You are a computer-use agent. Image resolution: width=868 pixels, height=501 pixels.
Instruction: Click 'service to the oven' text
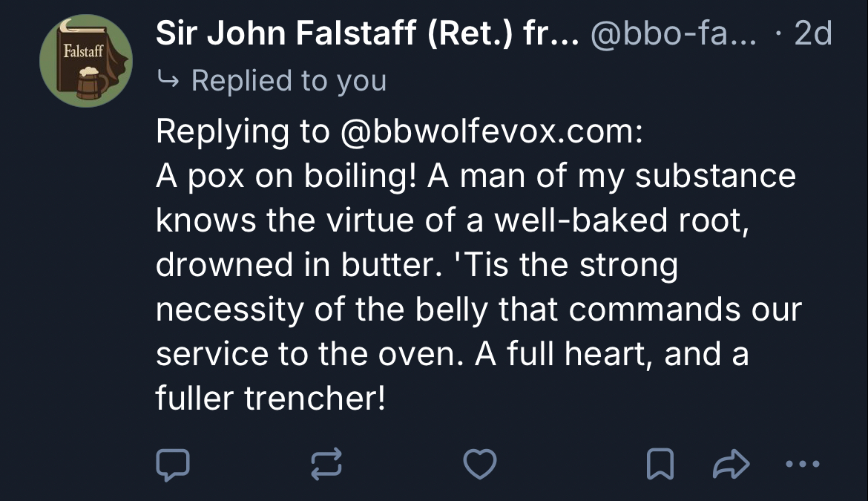click(312, 355)
